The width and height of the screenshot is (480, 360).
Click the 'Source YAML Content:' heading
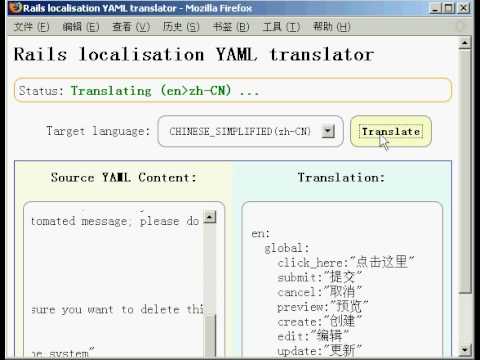pos(124,177)
